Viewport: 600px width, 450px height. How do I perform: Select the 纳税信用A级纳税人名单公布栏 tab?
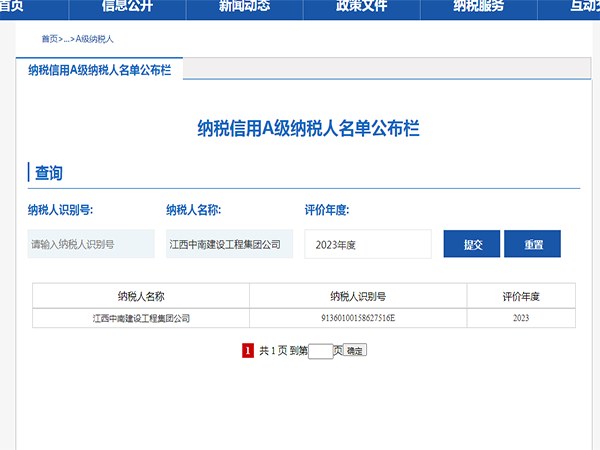point(99,70)
